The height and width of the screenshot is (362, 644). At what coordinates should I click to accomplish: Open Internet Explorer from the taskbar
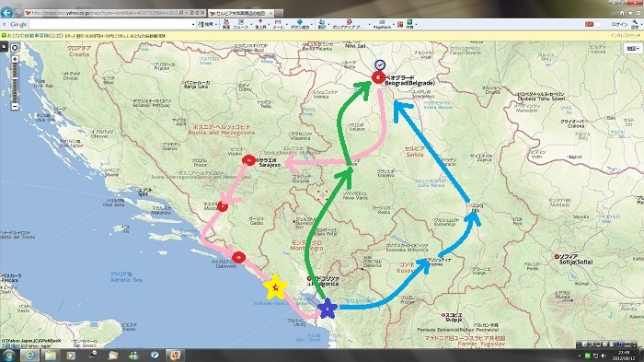pos(29,355)
